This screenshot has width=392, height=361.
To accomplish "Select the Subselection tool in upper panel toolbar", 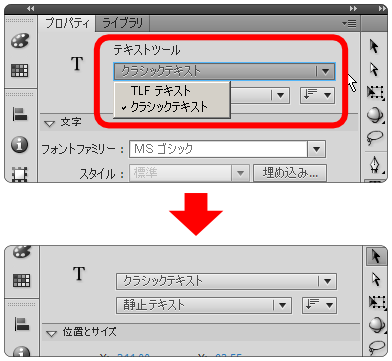I will click(x=374, y=69).
